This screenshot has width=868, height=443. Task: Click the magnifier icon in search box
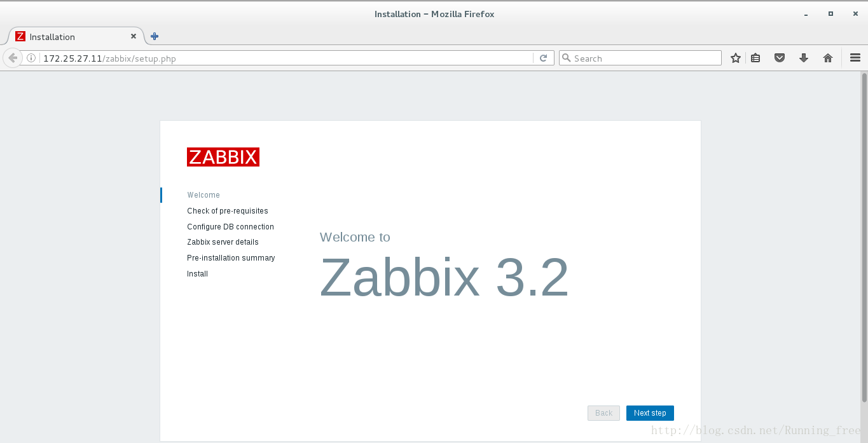point(567,58)
